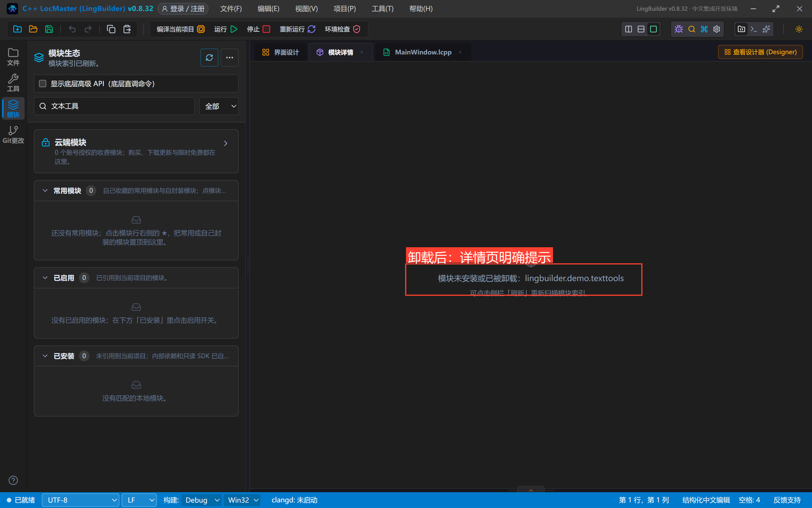The width and height of the screenshot is (812, 508).
Task: Open module panel more options menu
Action: click(230, 58)
